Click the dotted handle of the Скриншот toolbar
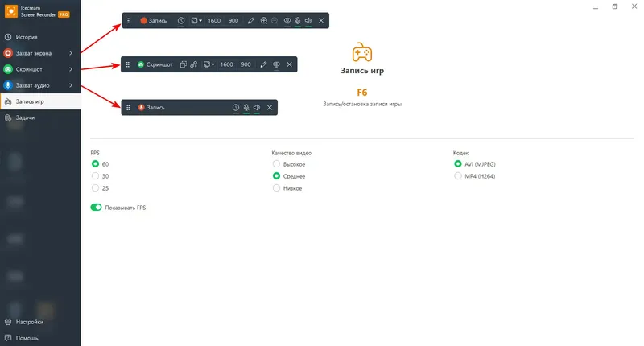This screenshot has height=346, width=644. [128, 64]
